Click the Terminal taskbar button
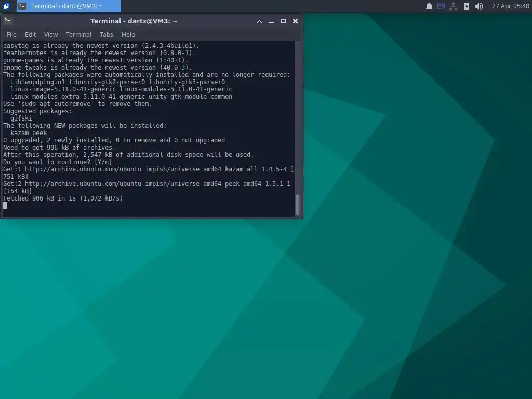 click(x=69, y=6)
